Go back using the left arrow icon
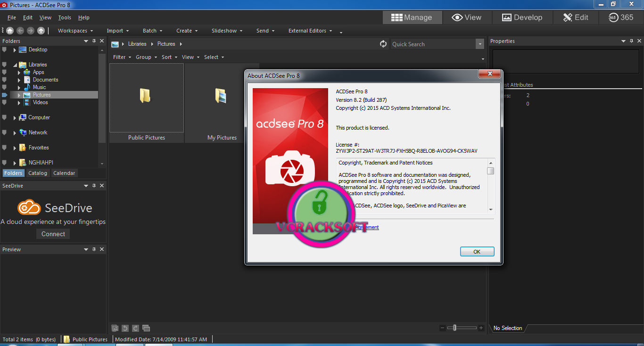The height and width of the screenshot is (346, 644). 20,31
